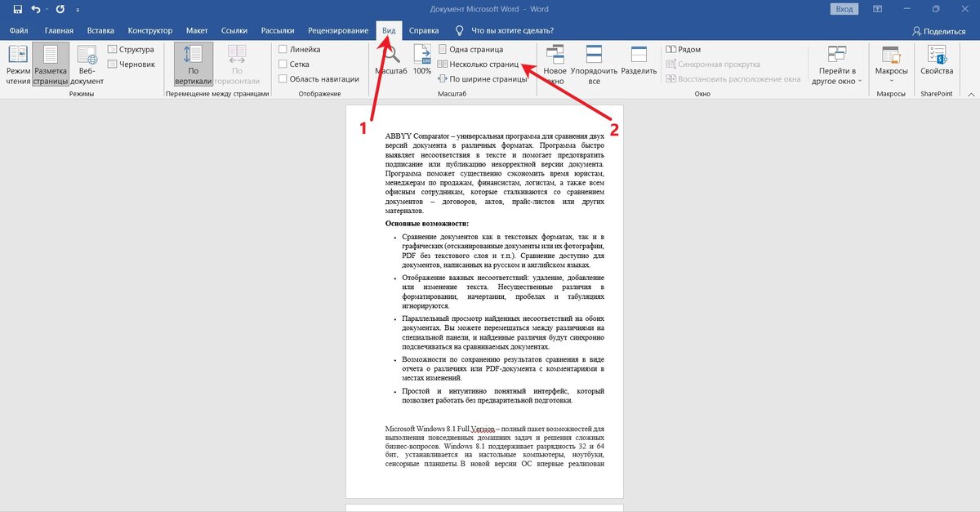Click the Undo arrow icon
The width and height of the screenshot is (980, 512).
35,9
